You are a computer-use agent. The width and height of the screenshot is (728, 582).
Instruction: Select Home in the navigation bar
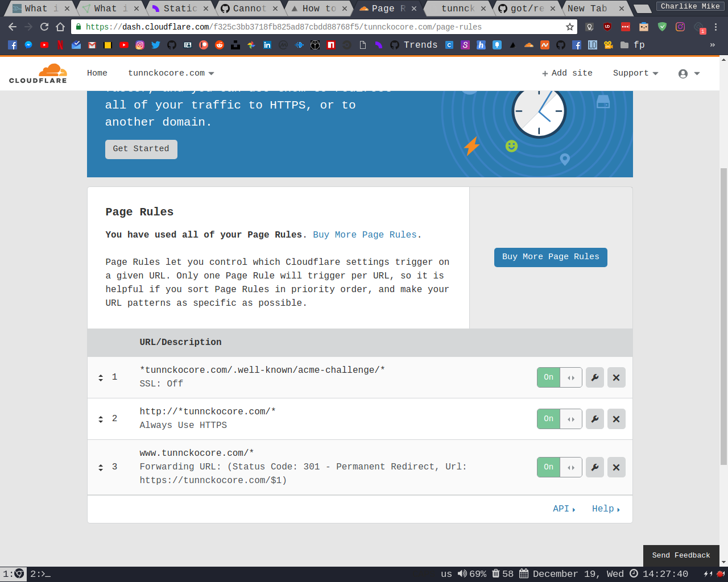click(97, 73)
